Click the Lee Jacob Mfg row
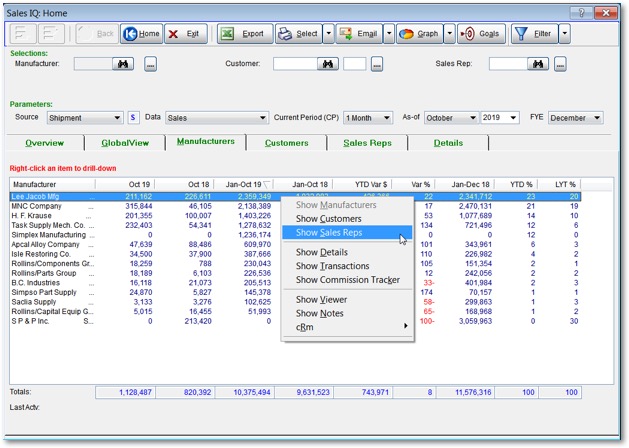 click(295, 197)
